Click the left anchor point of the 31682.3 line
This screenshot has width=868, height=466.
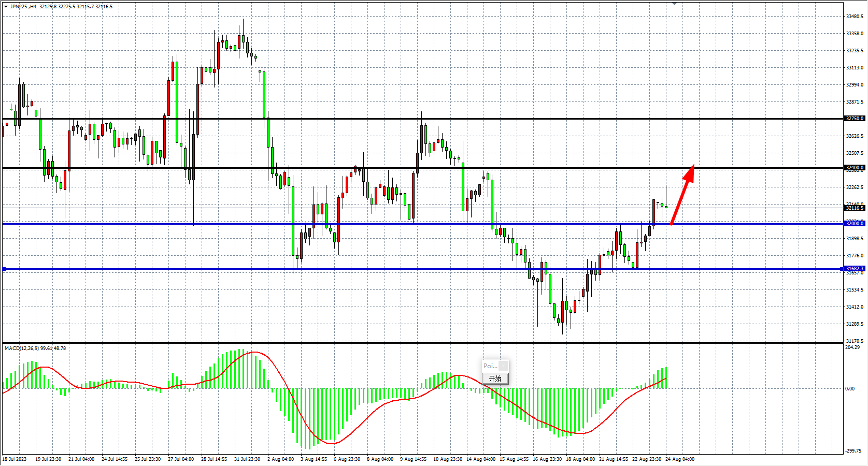[x=4, y=269]
